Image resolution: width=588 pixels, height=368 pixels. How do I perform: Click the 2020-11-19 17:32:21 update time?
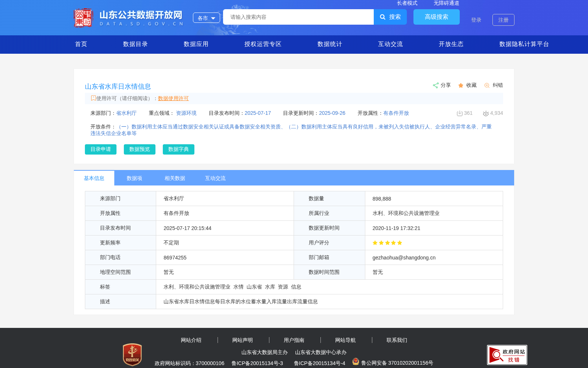[x=397, y=228]
